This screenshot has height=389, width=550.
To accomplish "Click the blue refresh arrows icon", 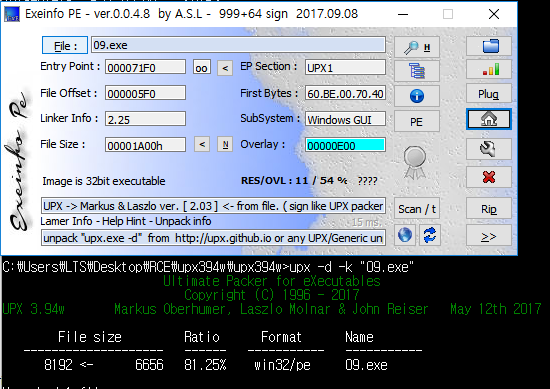I will point(430,235).
